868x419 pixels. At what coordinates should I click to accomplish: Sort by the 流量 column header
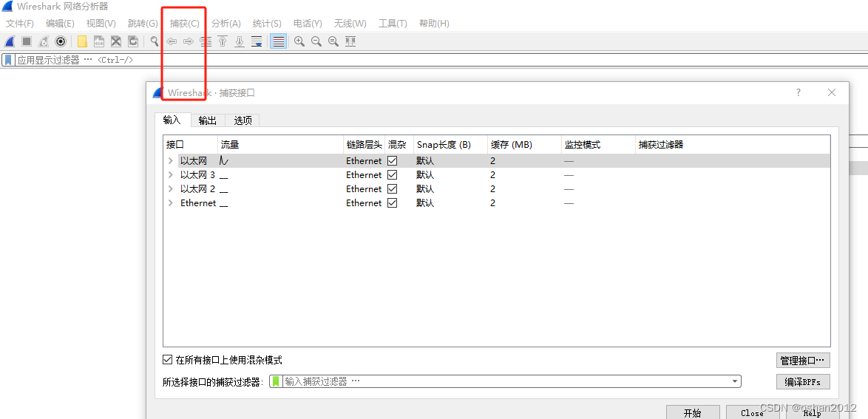coord(281,144)
